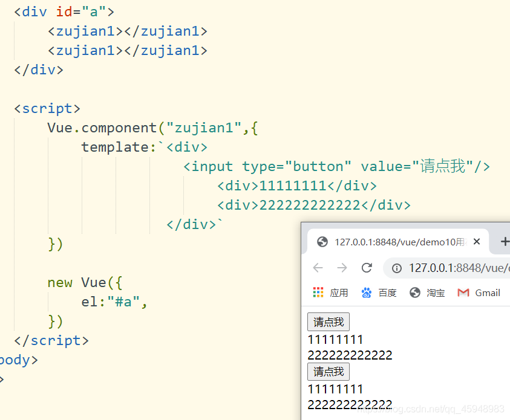This screenshot has width=510, height=420.
Task: Open the 应用 apps grid bookmark
Action: [x=330, y=292]
